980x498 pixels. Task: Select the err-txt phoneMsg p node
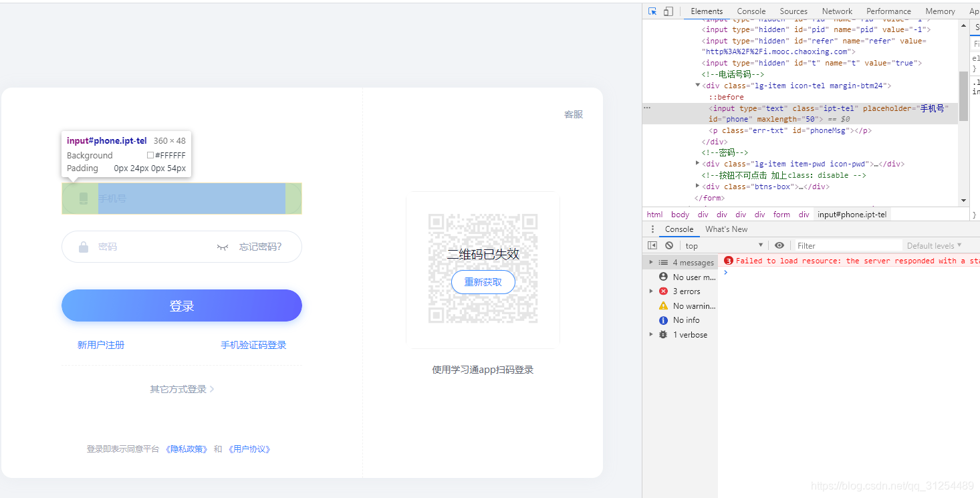coord(791,130)
